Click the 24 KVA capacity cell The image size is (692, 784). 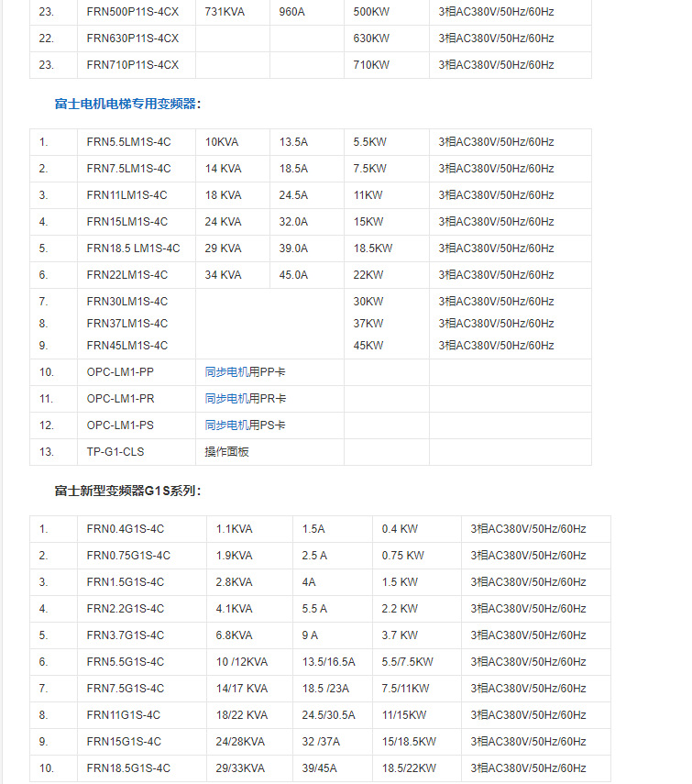click(233, 222)
